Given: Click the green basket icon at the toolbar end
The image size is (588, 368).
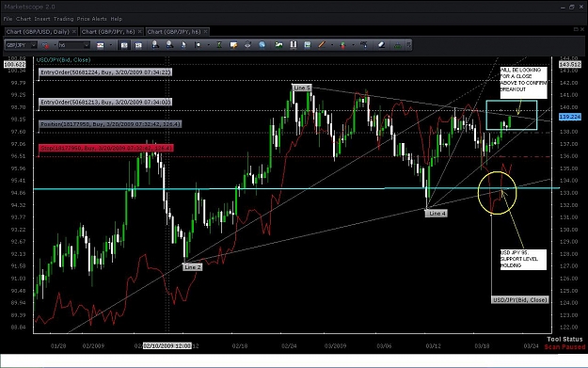Looking at the screenshot, I should (398, 45).
